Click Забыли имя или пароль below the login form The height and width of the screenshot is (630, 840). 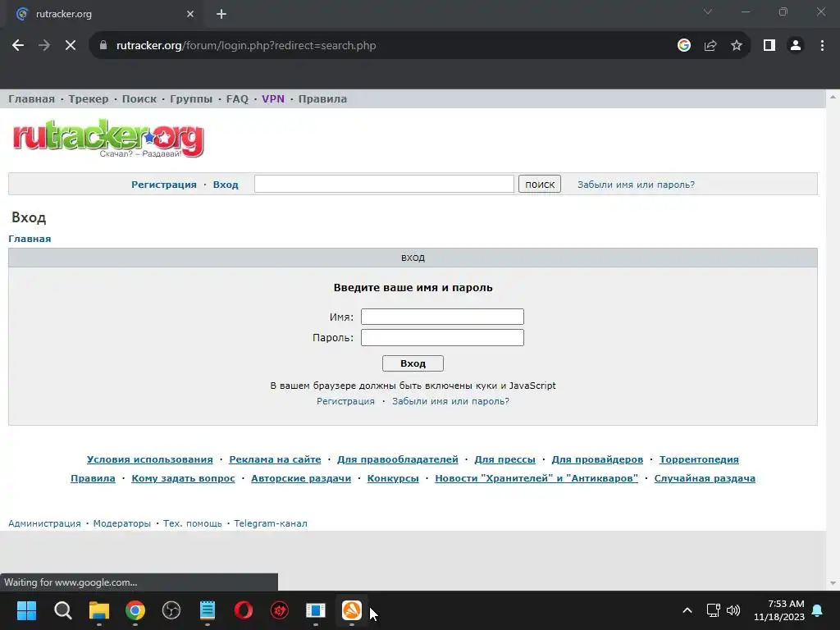tap(450, 401)
